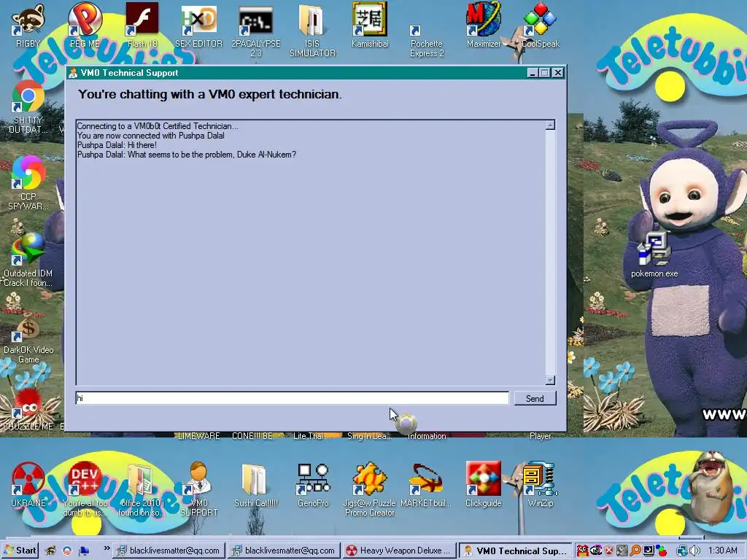The image size is (747, 560).
Task: Expand the quick launch overflow chevron
Action: coord(107,548)
